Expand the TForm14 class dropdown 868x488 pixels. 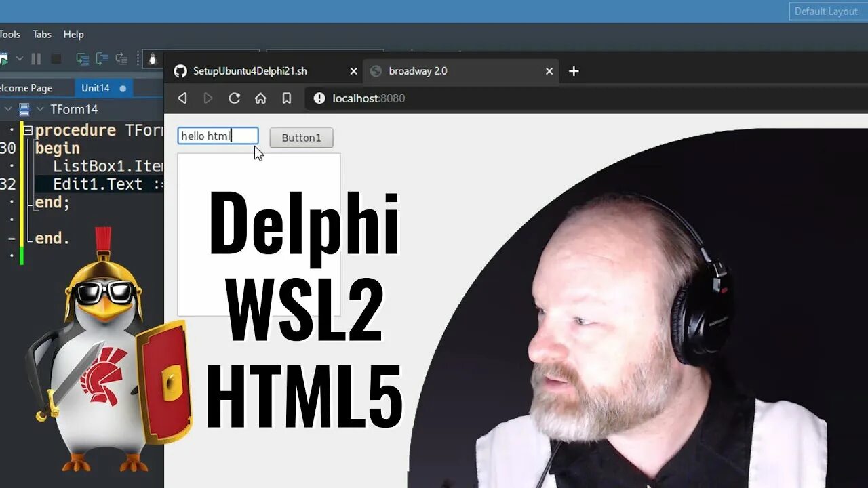pyautogui.click(x=40, y=109)
